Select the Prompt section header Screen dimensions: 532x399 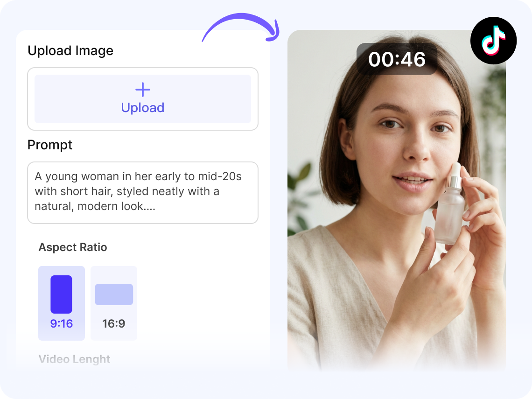[50, 145]
